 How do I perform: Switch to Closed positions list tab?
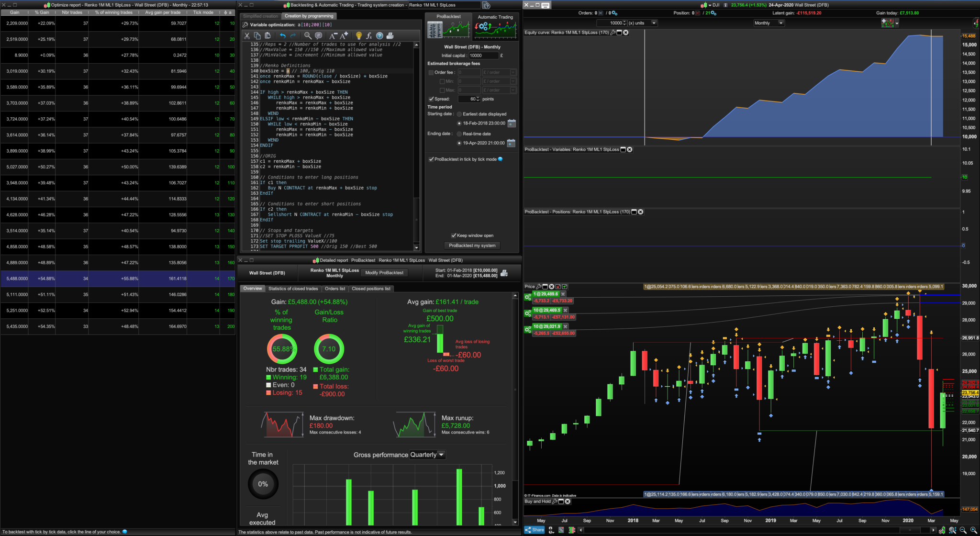coord(371,289)
